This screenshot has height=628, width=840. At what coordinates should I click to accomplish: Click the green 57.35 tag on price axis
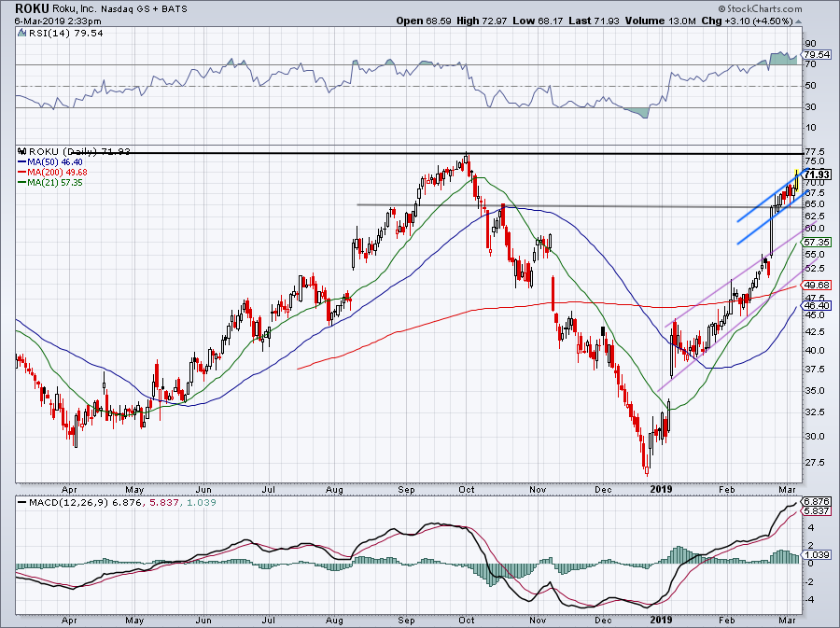(x=817, y=243)
